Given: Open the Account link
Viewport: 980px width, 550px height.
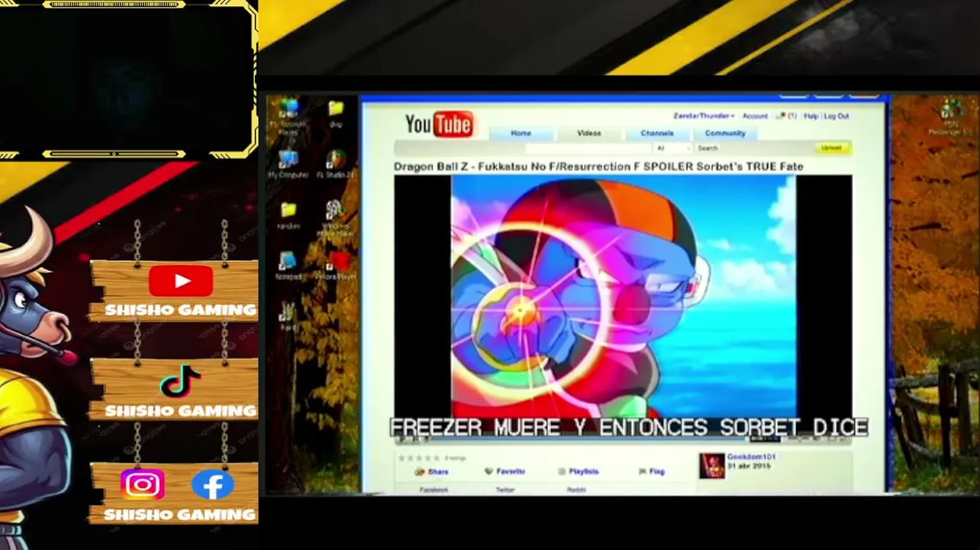Looking at the screenshot, I should point(755,116).
